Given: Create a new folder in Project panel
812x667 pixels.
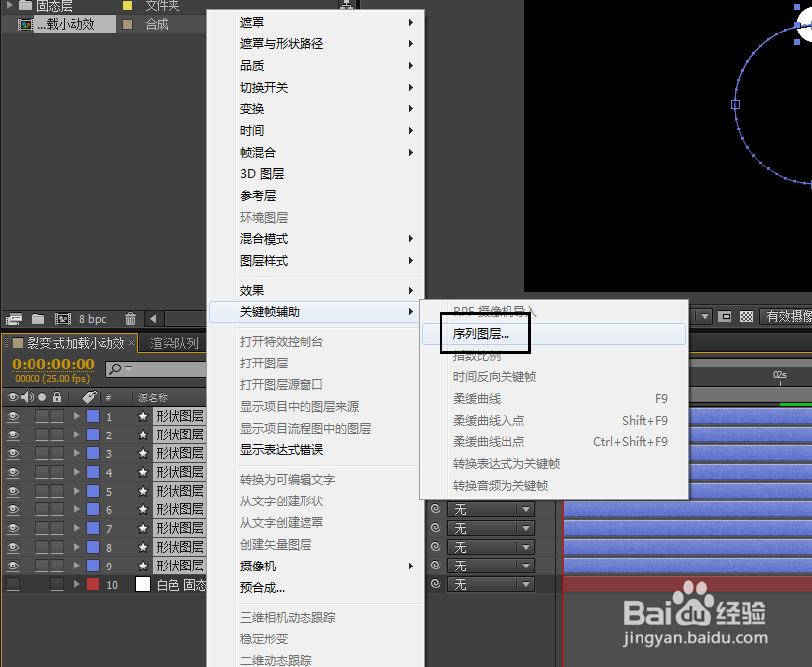Looking at the screenshot, I should (x=37, y=319).
